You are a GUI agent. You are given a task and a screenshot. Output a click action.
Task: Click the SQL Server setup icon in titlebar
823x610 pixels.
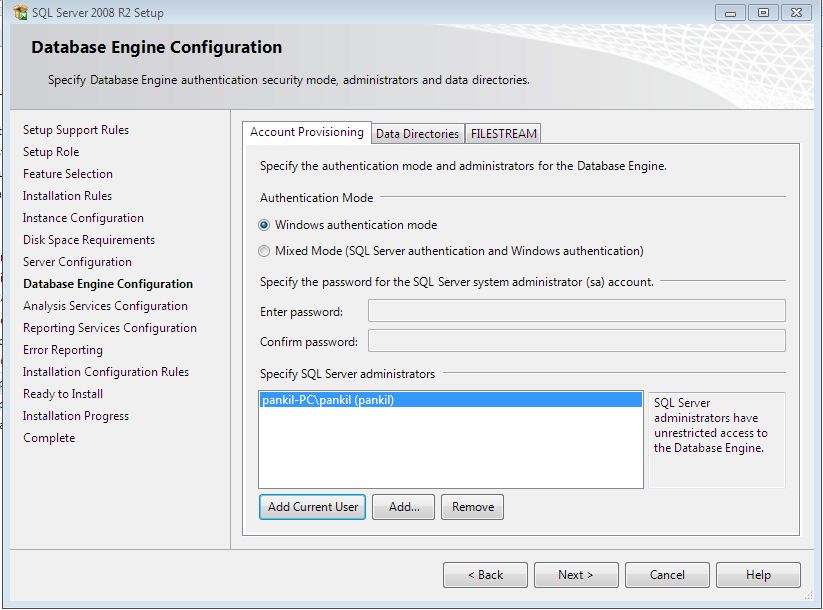(18, 11)
